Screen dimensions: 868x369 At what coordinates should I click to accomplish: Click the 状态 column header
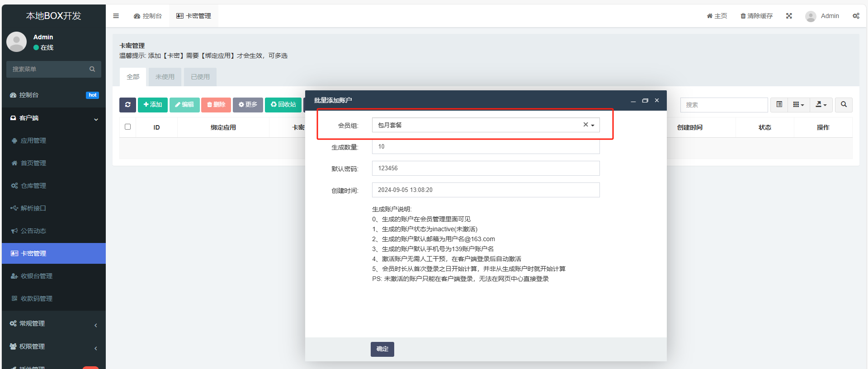[765, 127]
